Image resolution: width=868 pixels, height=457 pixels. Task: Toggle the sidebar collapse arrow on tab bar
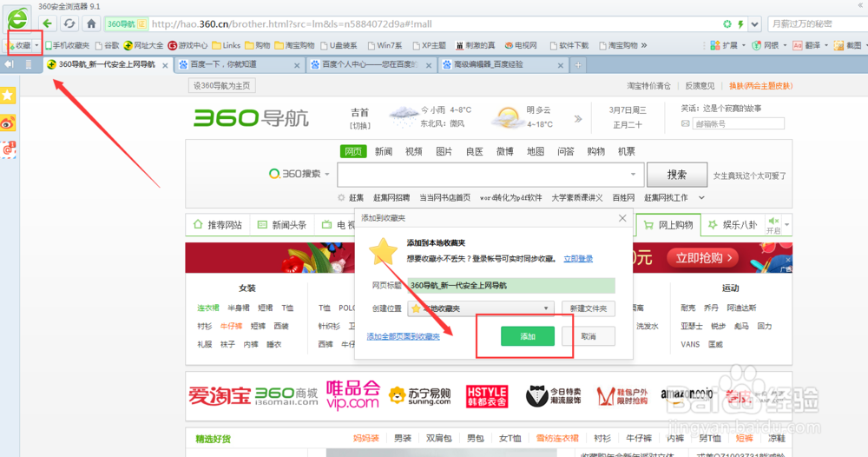tap(9, 65)
